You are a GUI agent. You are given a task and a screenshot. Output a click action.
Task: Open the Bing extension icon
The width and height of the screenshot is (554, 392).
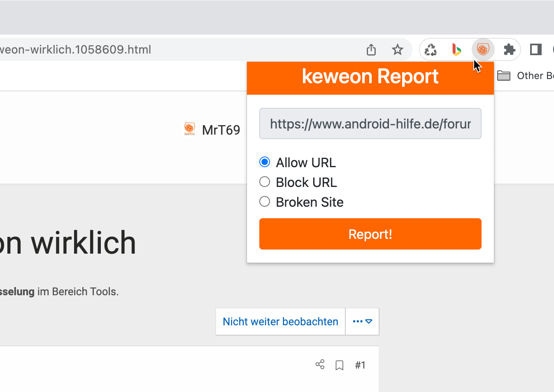(x=456, y=50)
